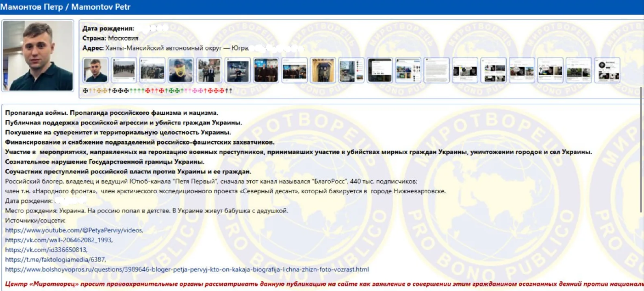
Task: Open the thumbnail of two people by the red building
Action: tap(209, 70)
